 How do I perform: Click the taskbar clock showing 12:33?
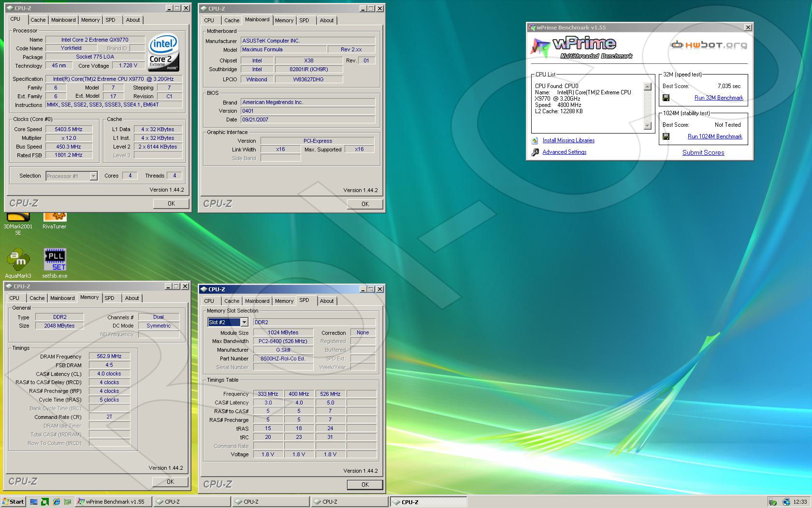pyautogui.click(x=800, y=502)
